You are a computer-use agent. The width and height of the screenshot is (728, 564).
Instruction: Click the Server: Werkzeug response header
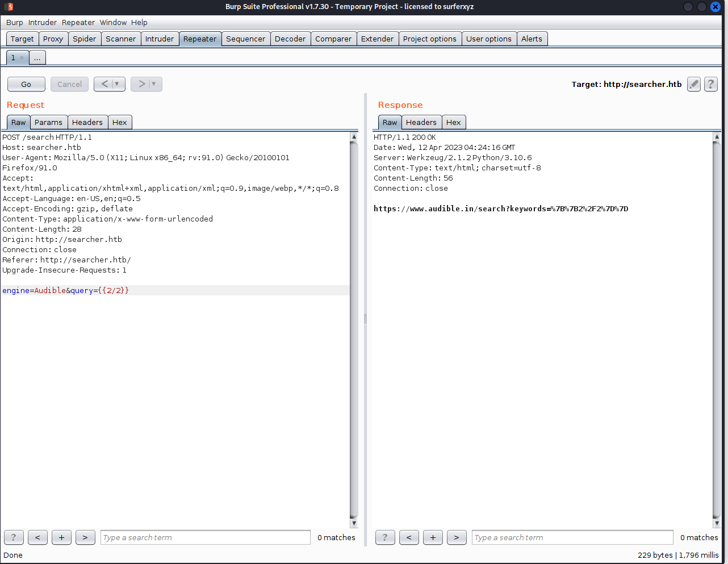pos(453,157)
